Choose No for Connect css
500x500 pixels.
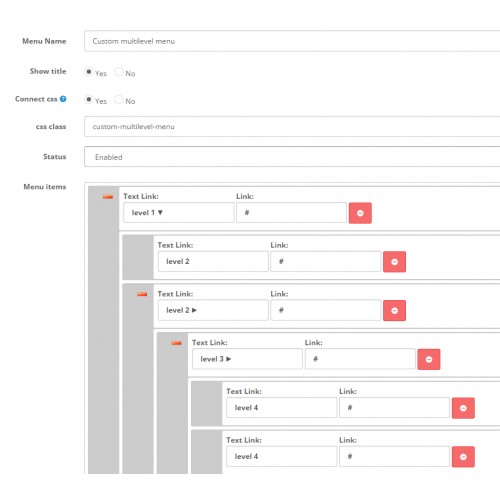119,99
